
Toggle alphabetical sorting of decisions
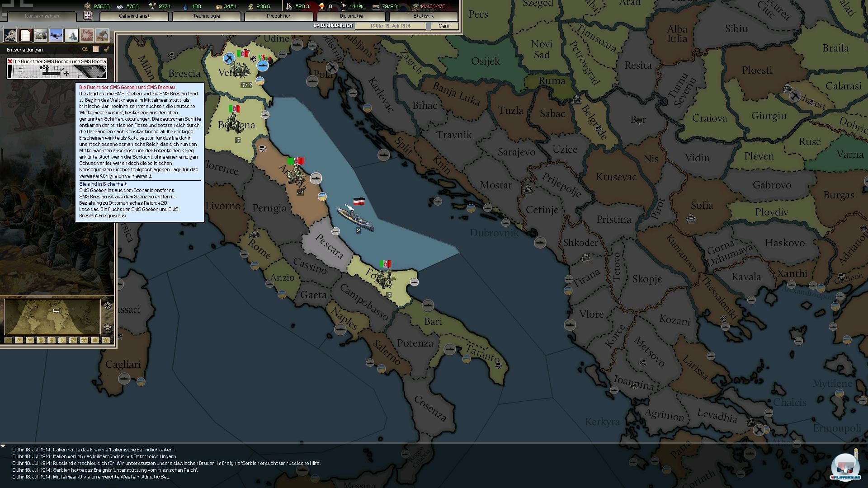(x=85, y=49)
